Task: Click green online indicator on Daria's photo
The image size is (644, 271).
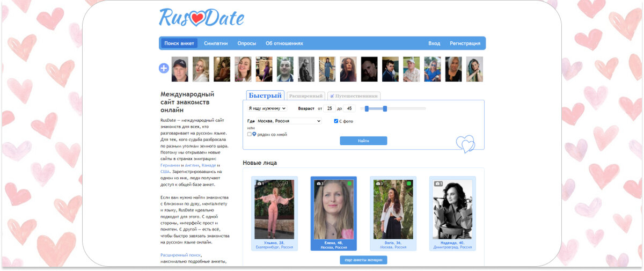Action: [408, 184]
